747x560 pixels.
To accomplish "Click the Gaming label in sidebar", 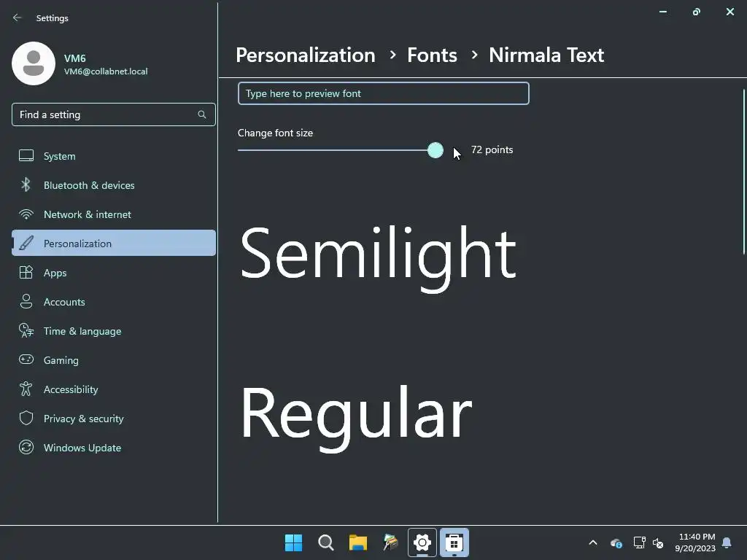I will [61, 360].
